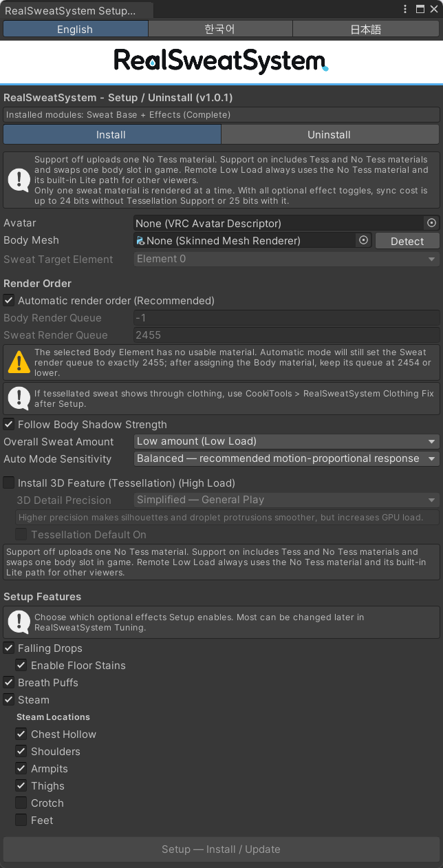Toggle Enable Floor Stains checkbox

pos(21,665)
